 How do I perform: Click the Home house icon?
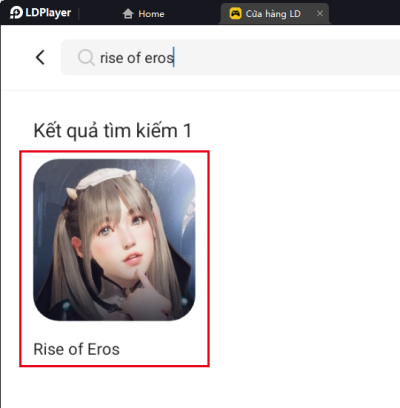click(x=128, y=14)
